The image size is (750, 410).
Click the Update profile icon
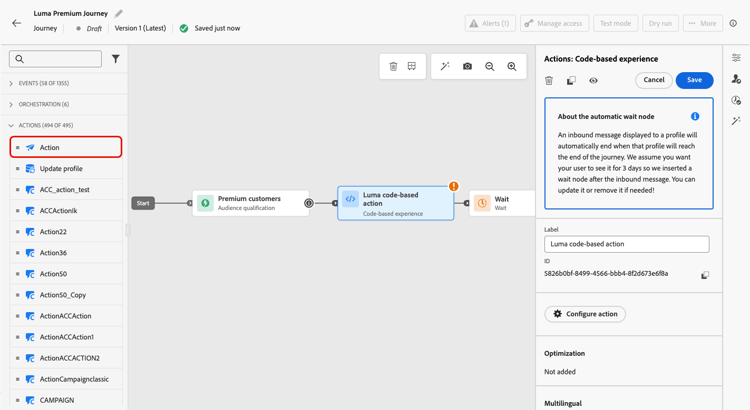30,168
